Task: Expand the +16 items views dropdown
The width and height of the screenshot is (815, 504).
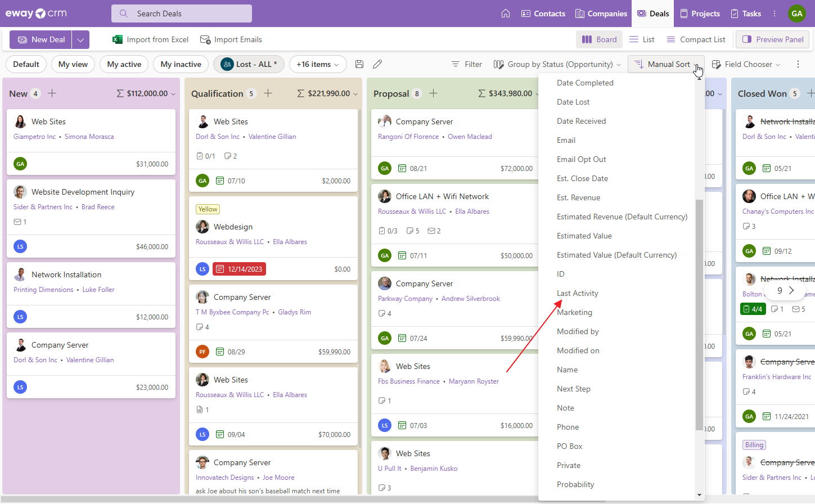Action: pos(318,64)
